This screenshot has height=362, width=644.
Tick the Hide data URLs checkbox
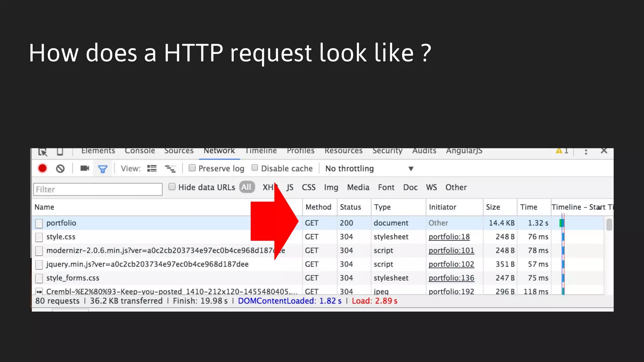(x=172, y=187)
